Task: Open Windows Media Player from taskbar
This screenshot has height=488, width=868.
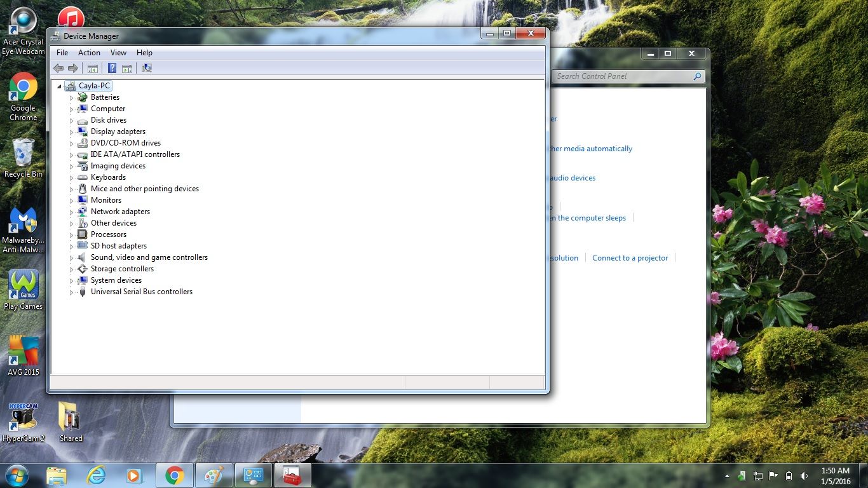Action: click(134, 475)
